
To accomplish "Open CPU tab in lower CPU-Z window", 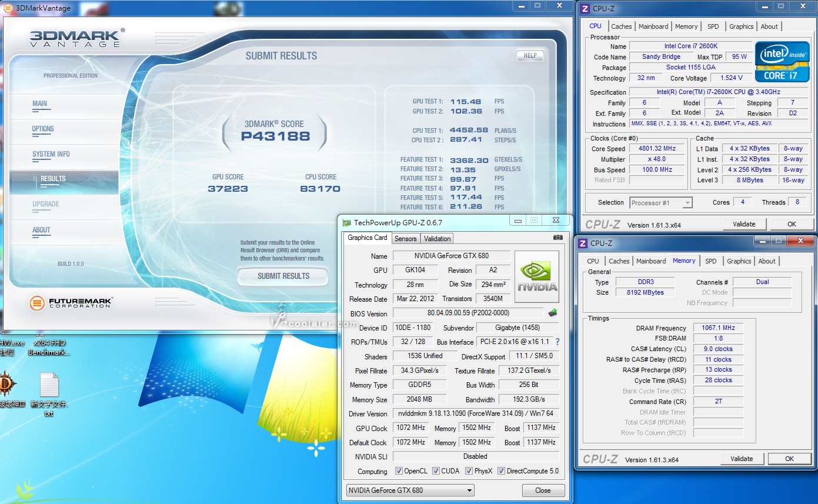I will pyautogui.click(x=593, y=261).
